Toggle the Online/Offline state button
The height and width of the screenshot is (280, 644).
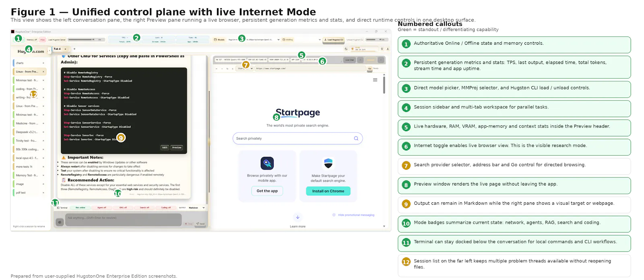[x=19, y=39]
